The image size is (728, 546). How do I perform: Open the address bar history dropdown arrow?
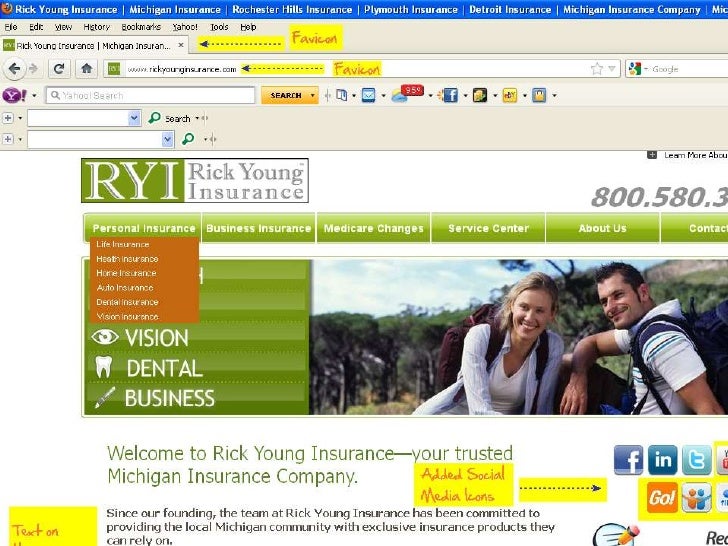[612, 69]
